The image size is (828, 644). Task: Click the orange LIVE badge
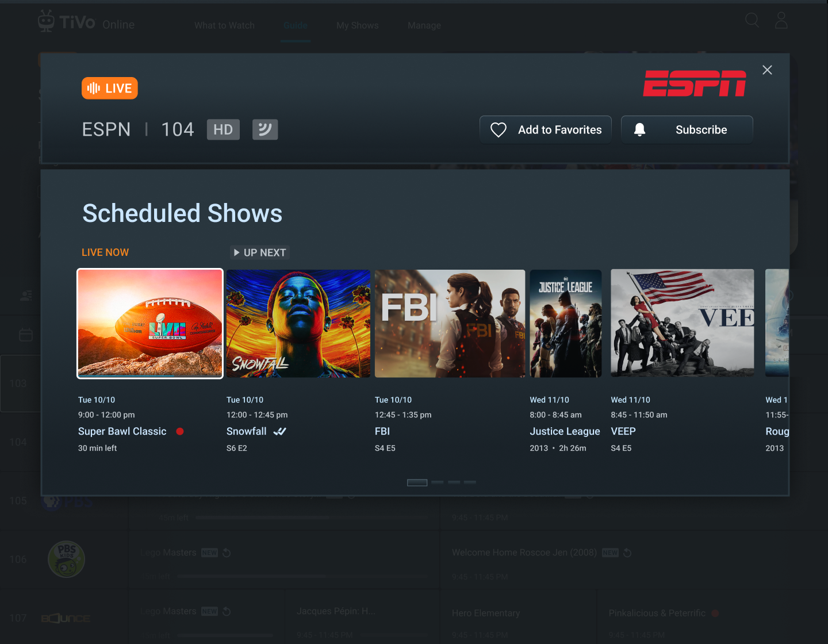tap(110, 88)
